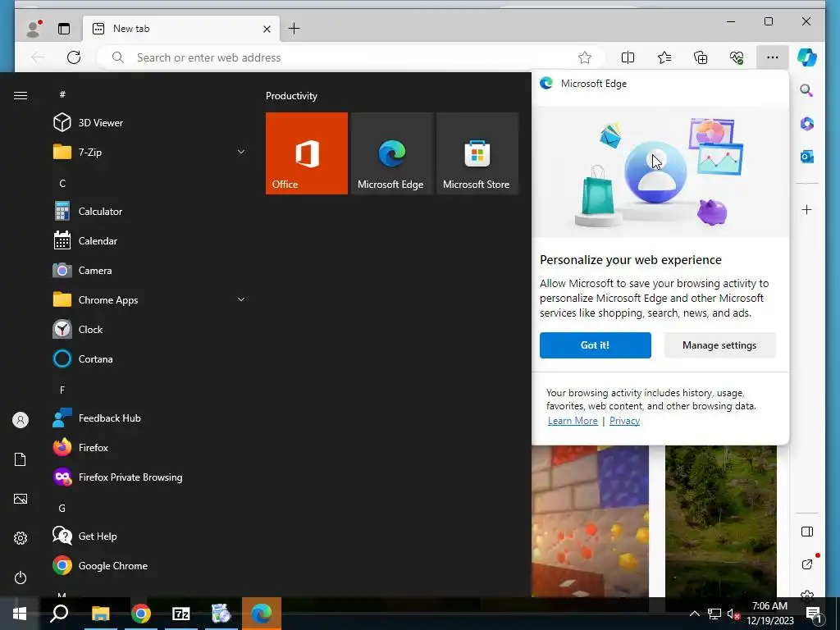Click the Minecraft news thumbnail
Screen dimensions: 840x630
click(x=590, y=521)
